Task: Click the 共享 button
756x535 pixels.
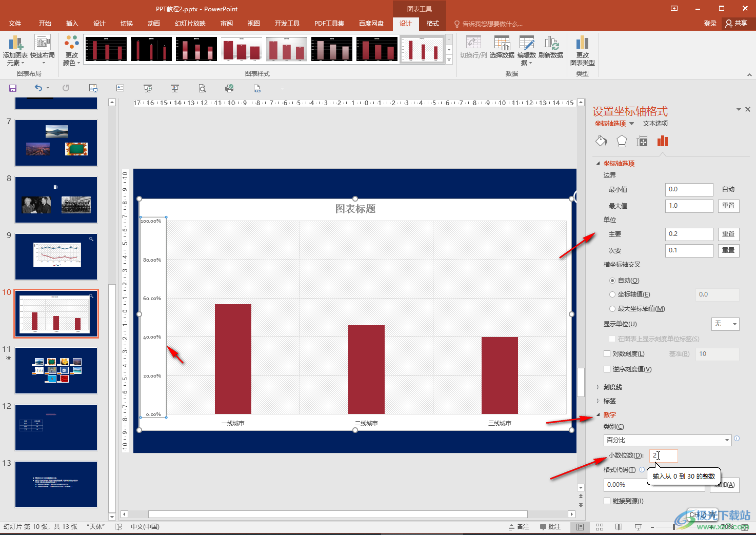Action: coord(737,23)
